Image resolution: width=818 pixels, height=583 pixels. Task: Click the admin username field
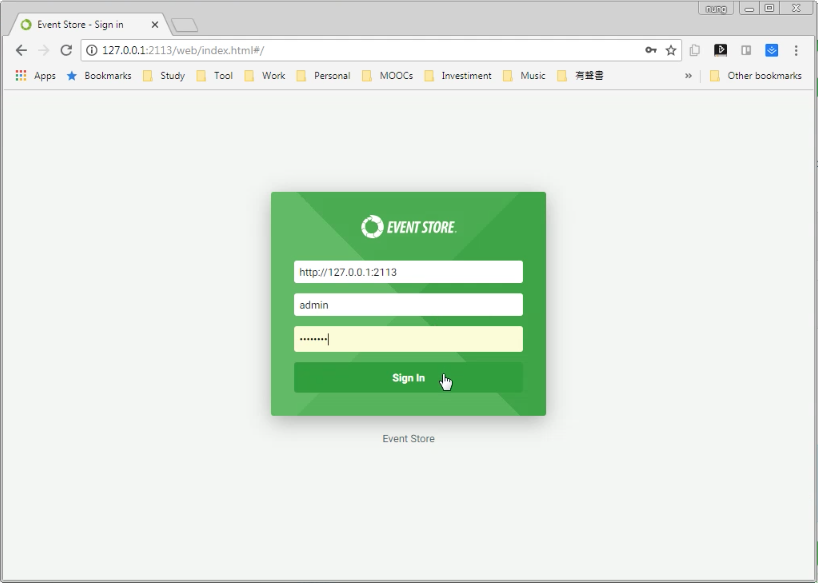408,305
